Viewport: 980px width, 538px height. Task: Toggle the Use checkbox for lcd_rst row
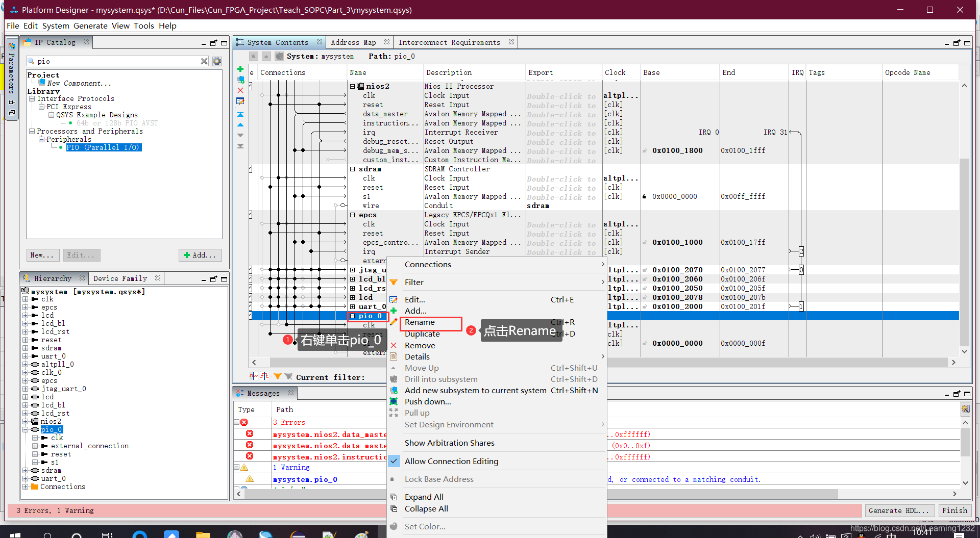(x=251, y=288)
